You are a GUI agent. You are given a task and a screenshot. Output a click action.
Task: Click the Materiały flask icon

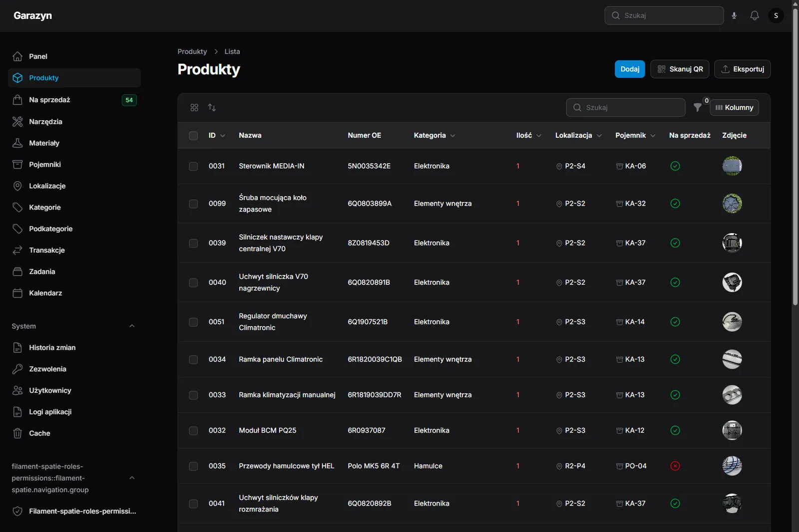17,143
